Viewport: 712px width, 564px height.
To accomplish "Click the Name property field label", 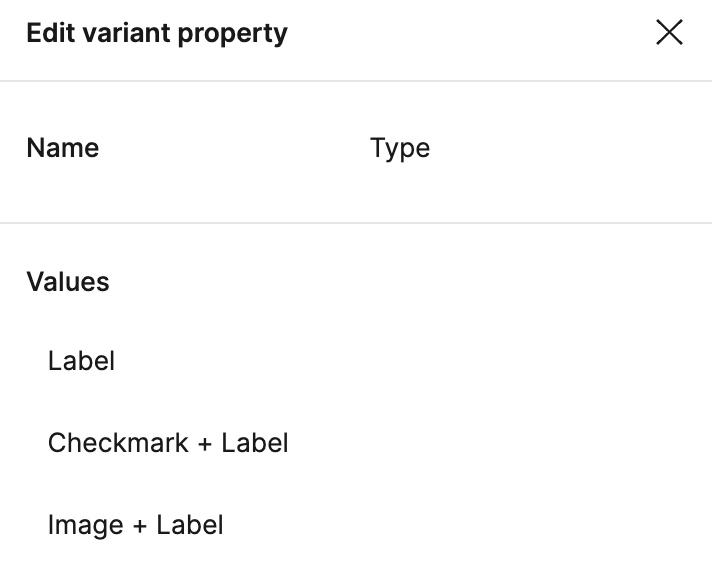I will point(63,148).
